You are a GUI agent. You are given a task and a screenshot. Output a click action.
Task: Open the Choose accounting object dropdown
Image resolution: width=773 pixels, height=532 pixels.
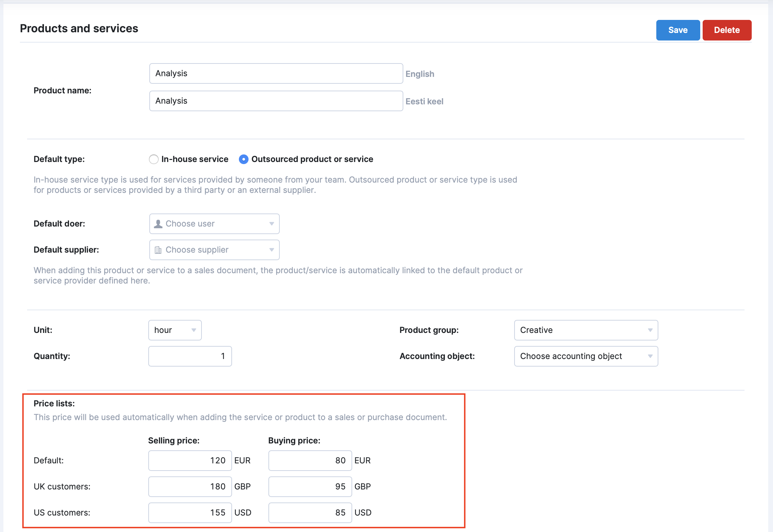coord(586,356)
